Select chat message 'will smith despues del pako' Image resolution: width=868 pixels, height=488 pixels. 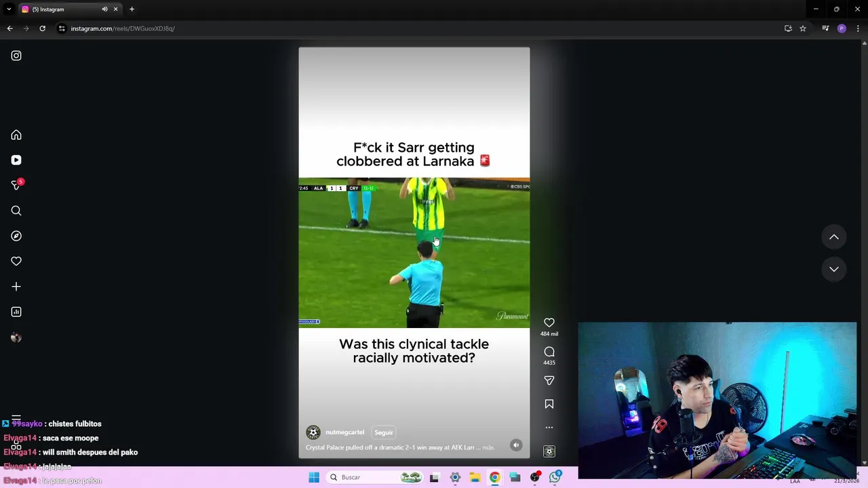coord(90,452)
